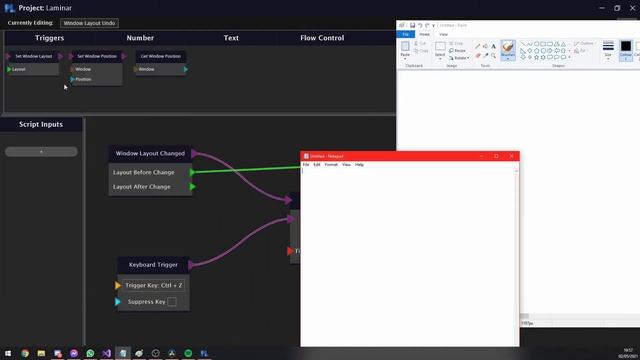Click the Script Inputs add button

click(x=41, y=152)
